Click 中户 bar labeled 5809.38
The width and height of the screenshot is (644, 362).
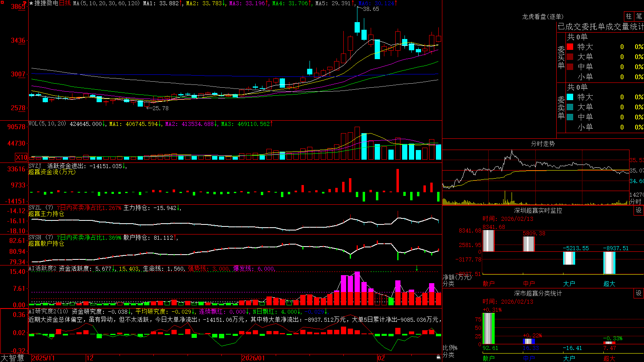coord(528,244)
